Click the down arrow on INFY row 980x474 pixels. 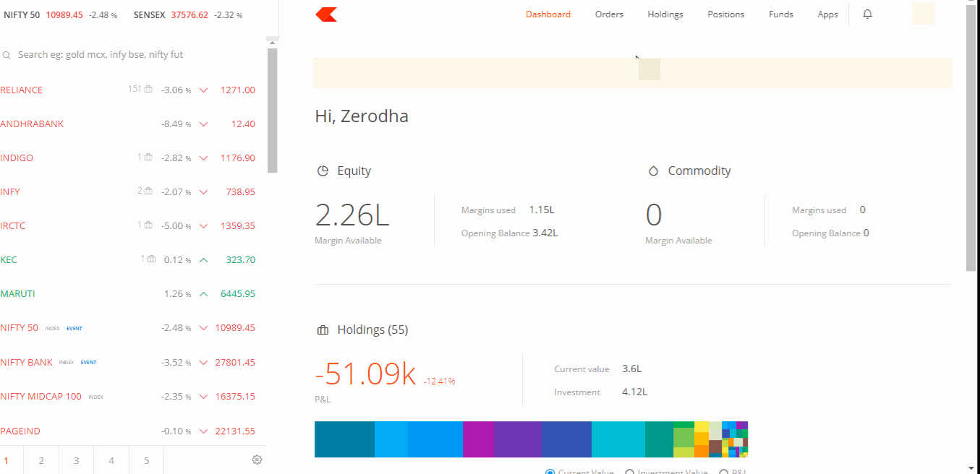coord(203,192)
